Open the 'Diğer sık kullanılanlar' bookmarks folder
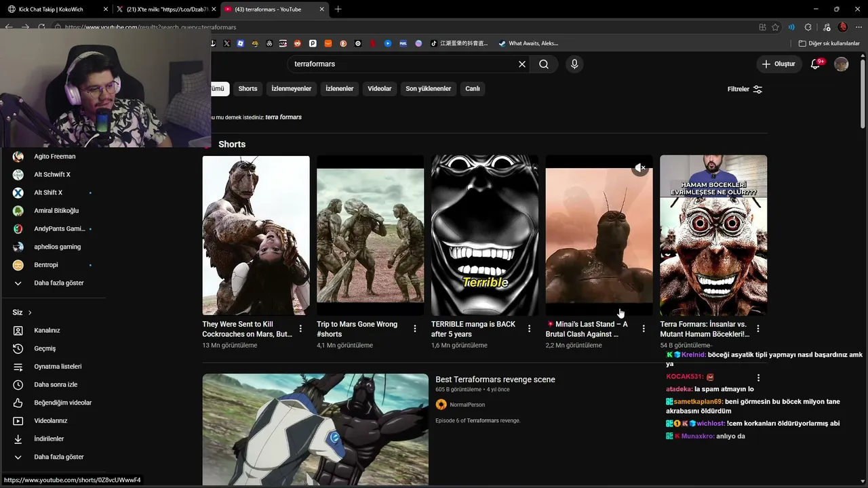The width and height of the screenshot is (868, 488). coord(829,43)
